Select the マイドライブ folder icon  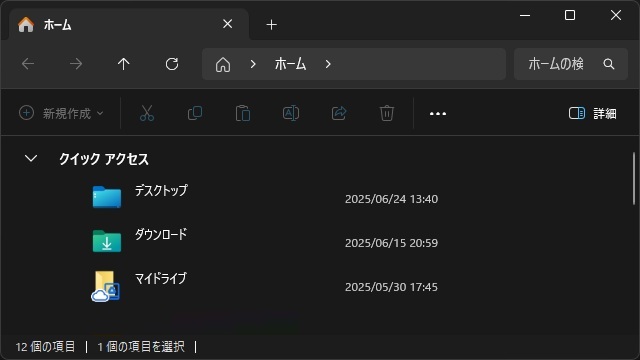(x=106, y=286)
